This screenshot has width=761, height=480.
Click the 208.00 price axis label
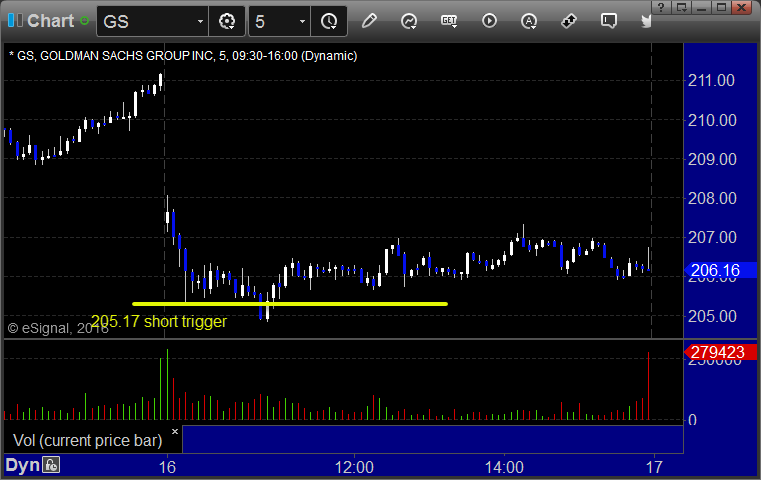click(712, 199)
